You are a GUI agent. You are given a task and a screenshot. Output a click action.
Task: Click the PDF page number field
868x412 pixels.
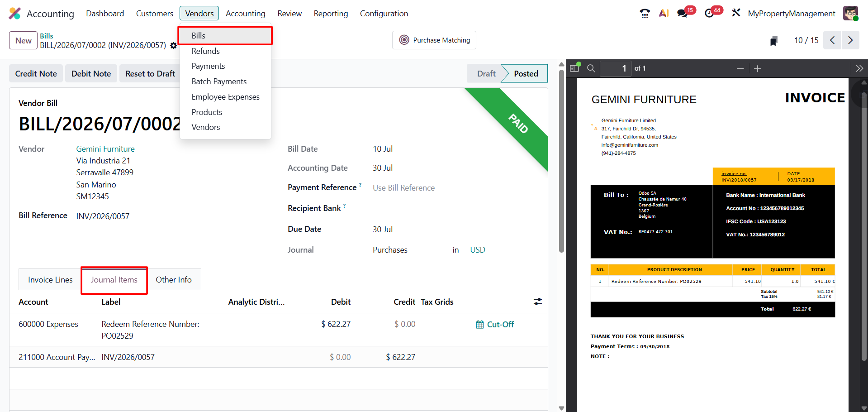tap(615, 68)
